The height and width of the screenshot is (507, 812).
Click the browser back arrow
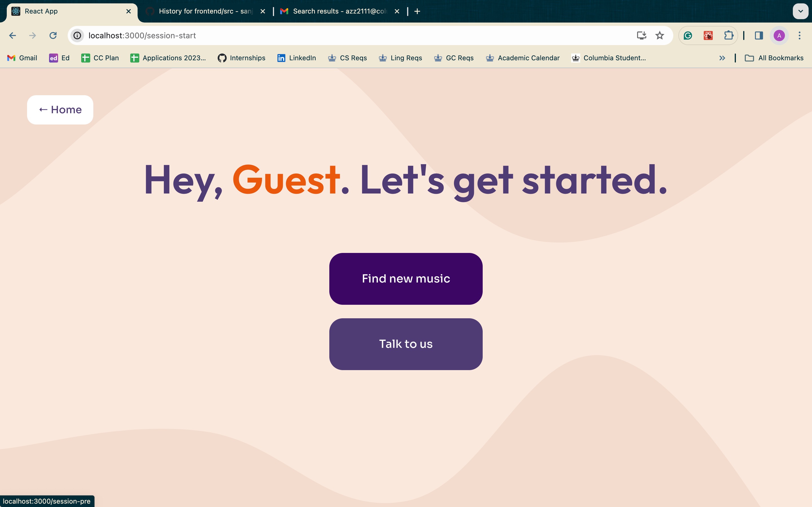click(x=12, y=35)
